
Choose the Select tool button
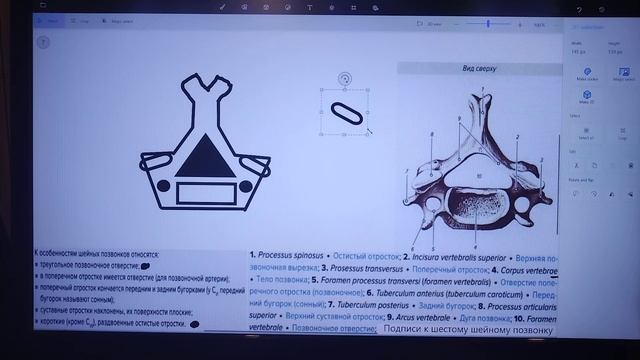click(x=49, y=20)
